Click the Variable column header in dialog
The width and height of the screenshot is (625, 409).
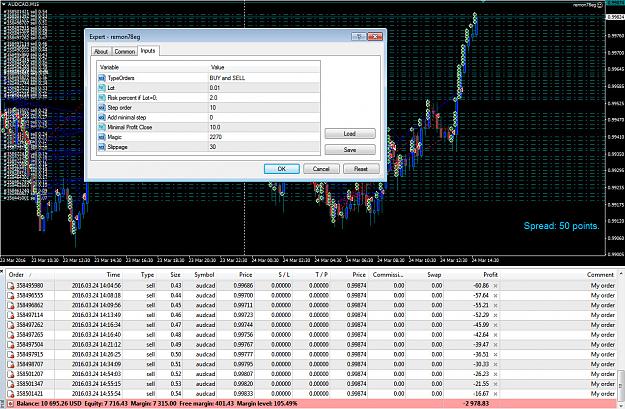152,67
